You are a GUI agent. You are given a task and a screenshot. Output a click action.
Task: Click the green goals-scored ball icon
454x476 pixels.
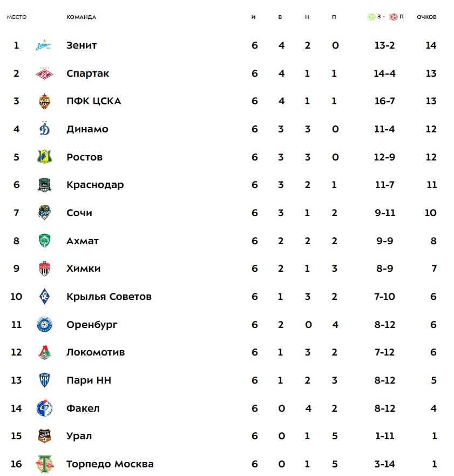click(371, 17)
